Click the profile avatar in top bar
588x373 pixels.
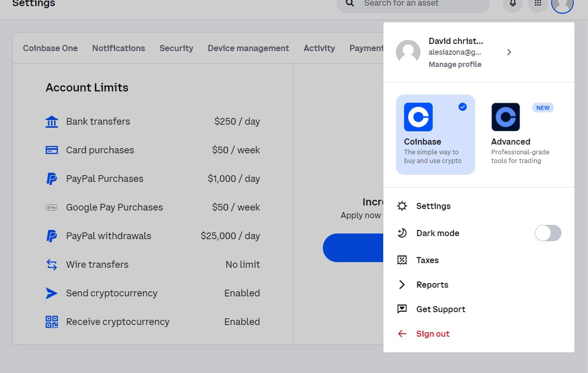(562, 4)
